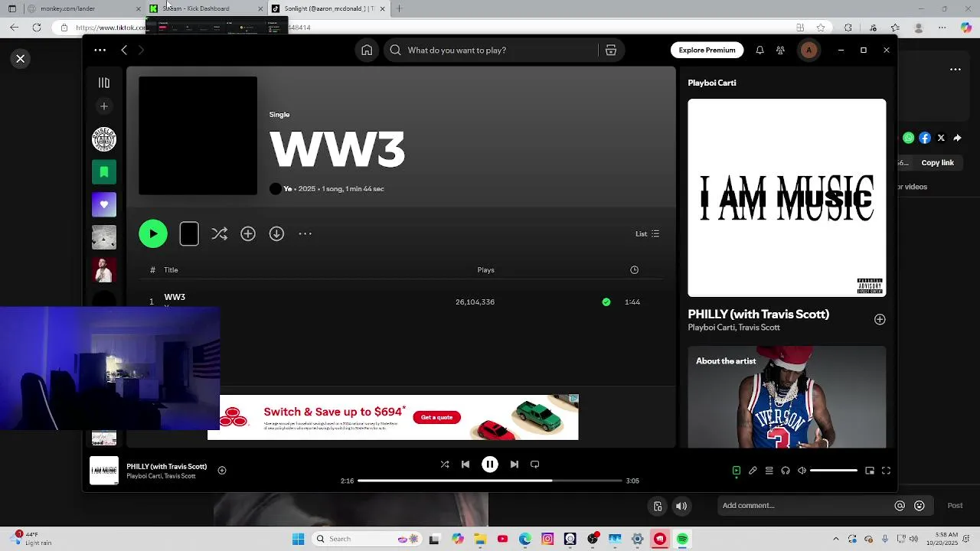Focus the 'What do you want to play?' search
Image resolution: width=980 pixels, height=551 pixels.
pos(490,51)
